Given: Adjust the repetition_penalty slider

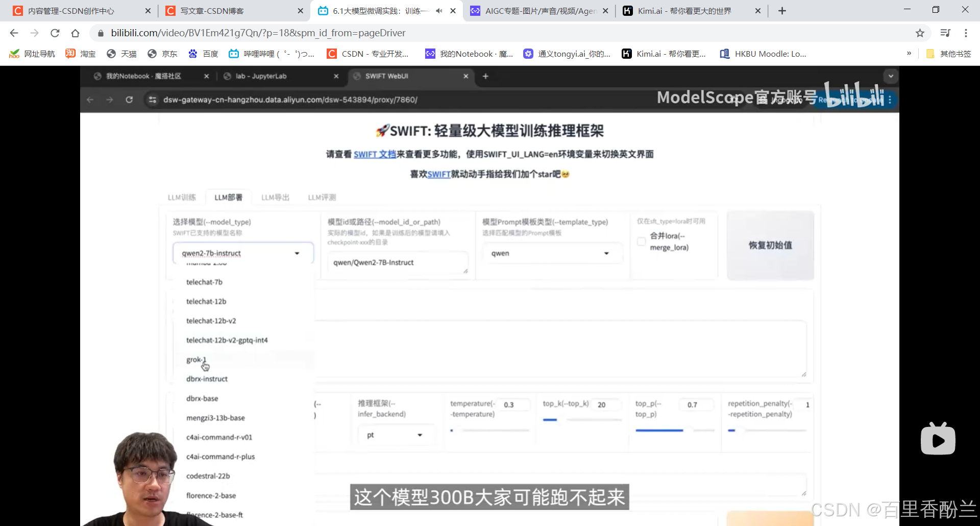Looking at the screenshot, I should 767,431.
